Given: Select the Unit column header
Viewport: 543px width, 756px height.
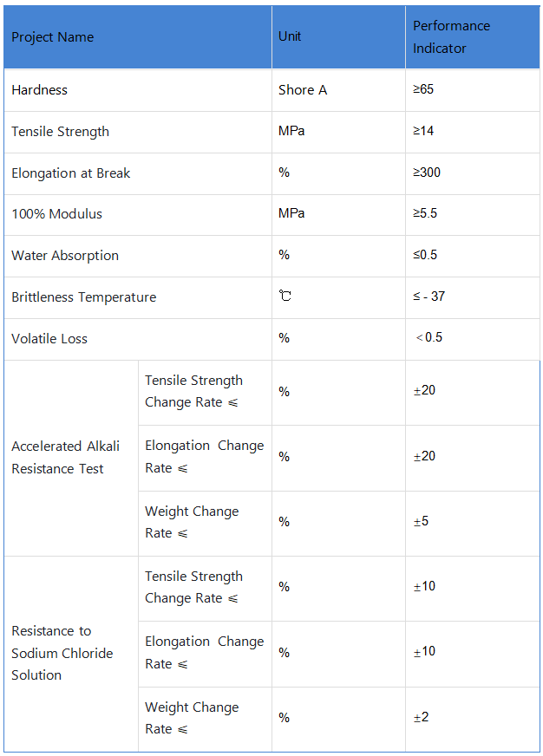Looking at the screenshot, I should [x=290, y=36].
